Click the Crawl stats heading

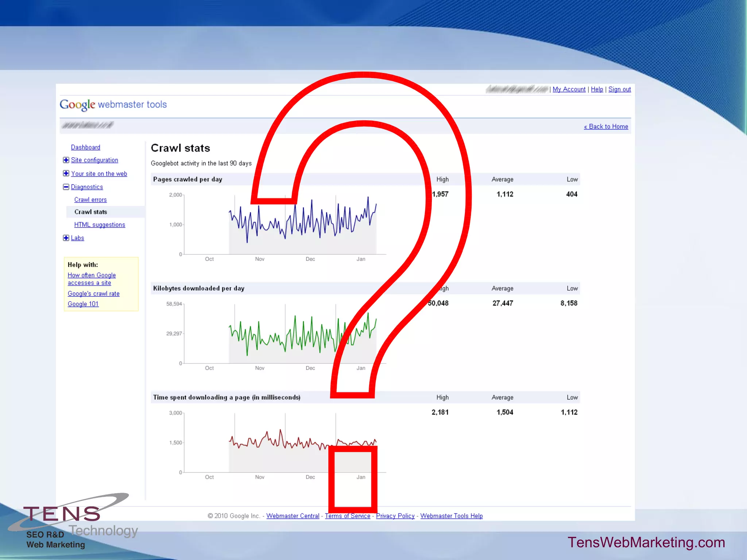tap(181, 148)
